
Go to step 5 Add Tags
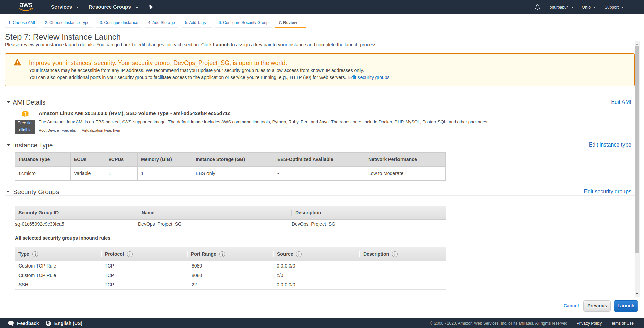tap(195, 23)
